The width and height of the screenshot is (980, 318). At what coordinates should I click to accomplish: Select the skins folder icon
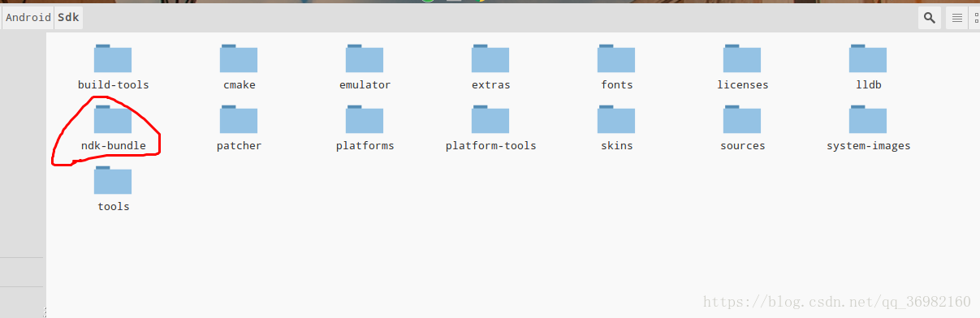[x=616, y=119]
